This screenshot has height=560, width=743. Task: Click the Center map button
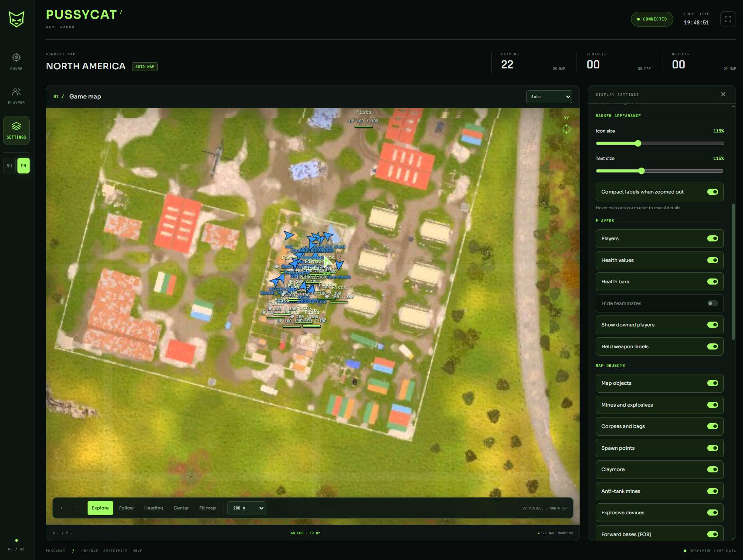pos(181,508)
